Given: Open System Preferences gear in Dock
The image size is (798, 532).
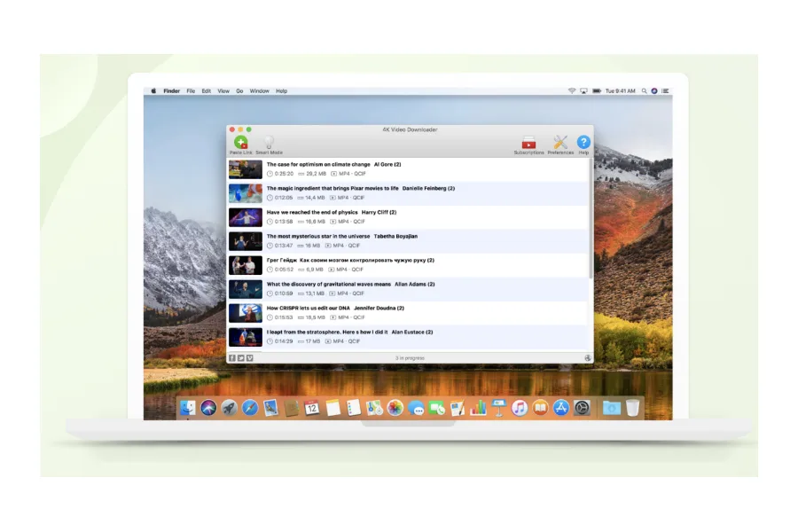Looking at the screenshot, I should pyautogui.click(x=582, y=408).
